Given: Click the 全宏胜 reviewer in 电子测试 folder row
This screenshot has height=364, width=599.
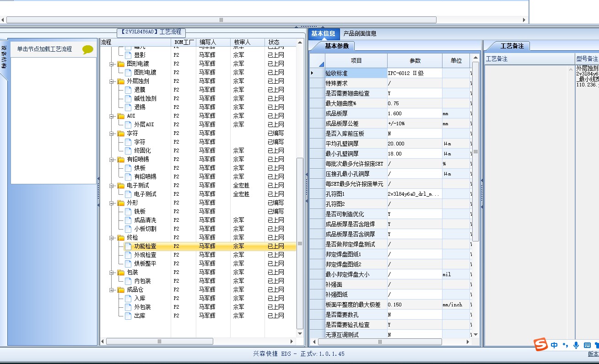Looking at the screenshot, I should point(242,185).
